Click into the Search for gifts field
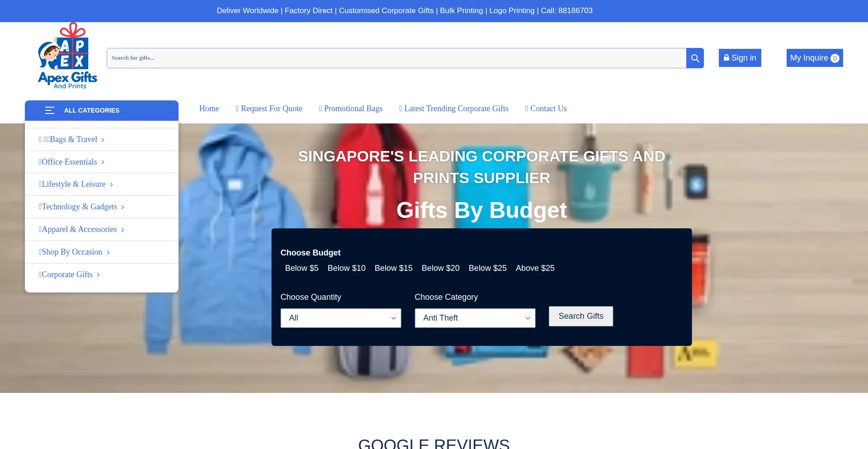The width and height of the screenshot is (868, 449). coord(396,58)
